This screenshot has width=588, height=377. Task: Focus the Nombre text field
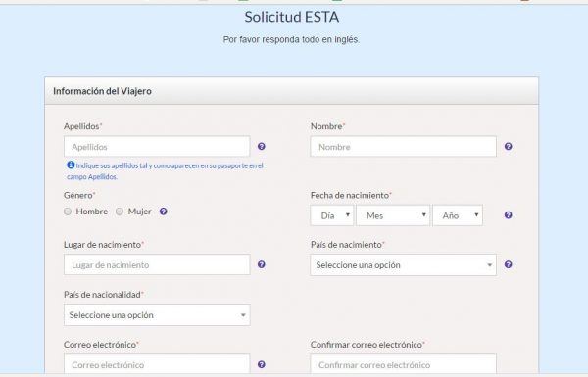click(x=404, y=147)
